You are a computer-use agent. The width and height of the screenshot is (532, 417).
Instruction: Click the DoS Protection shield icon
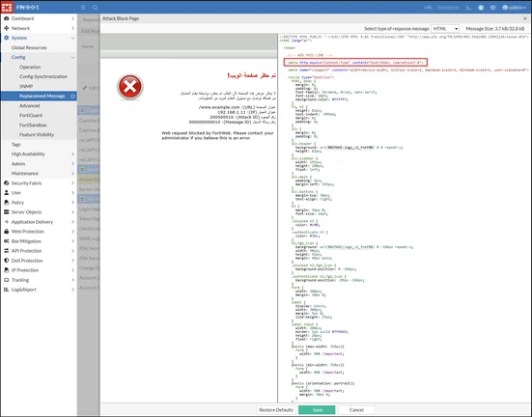coord(6,261)
